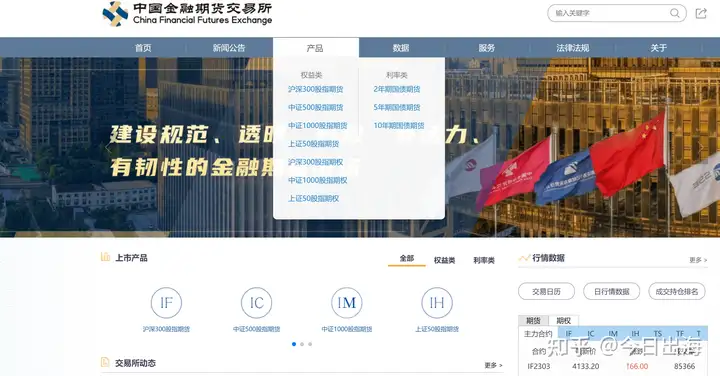Click the share icon beside search box

[x=701, y=13]
